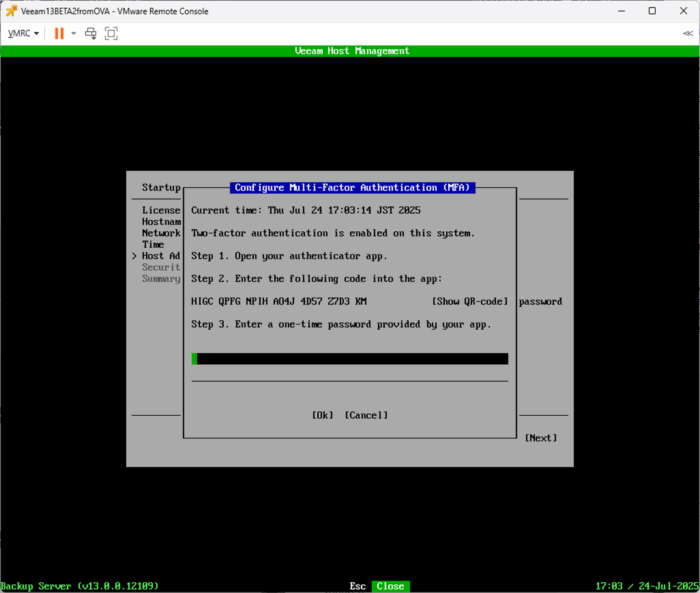Click the VMware Remote Console app icon in the title bar

12,11
